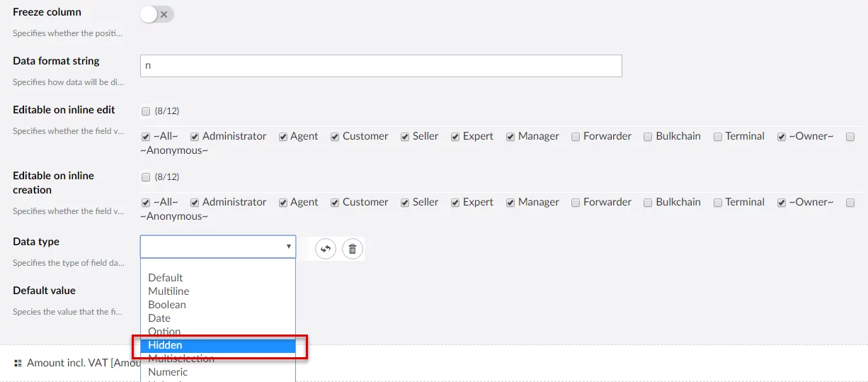Pick Multiline from the Data type options
Image resolution: width=868 pixels, height=382 pixels.
point(169,291)
